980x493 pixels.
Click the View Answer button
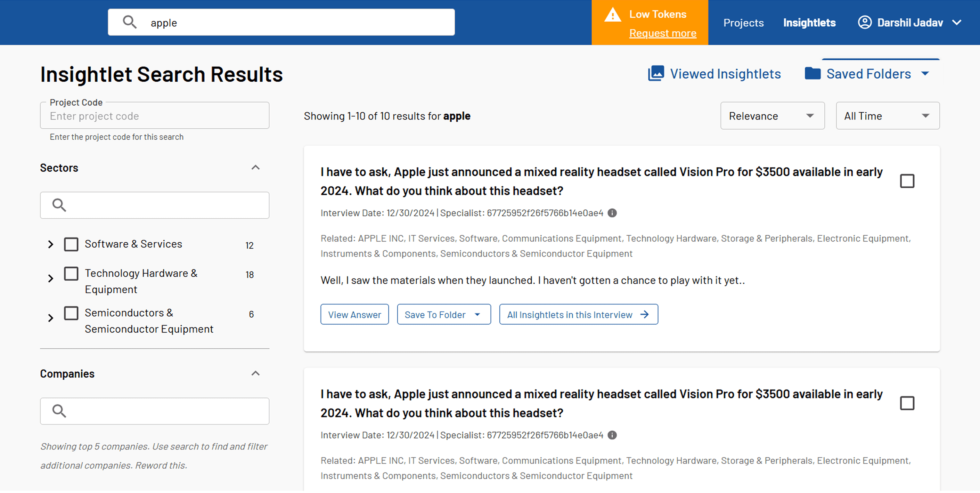(x=354, y=315)
